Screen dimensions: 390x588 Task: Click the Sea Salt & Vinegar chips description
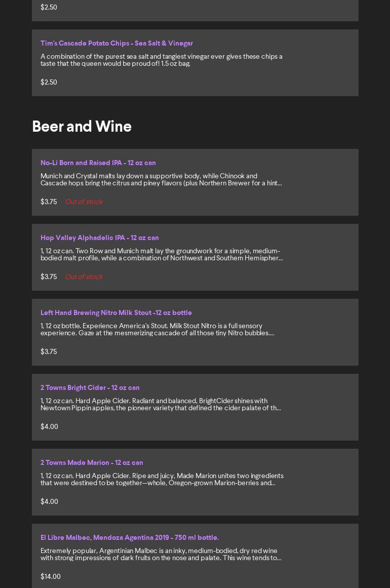pyautogui.click(x=162, y=60)
